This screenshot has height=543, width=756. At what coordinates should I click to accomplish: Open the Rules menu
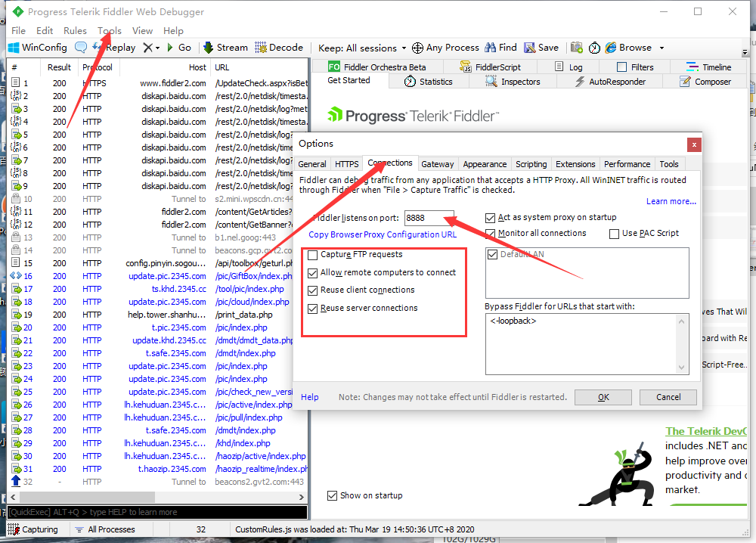tap(75, 30)
